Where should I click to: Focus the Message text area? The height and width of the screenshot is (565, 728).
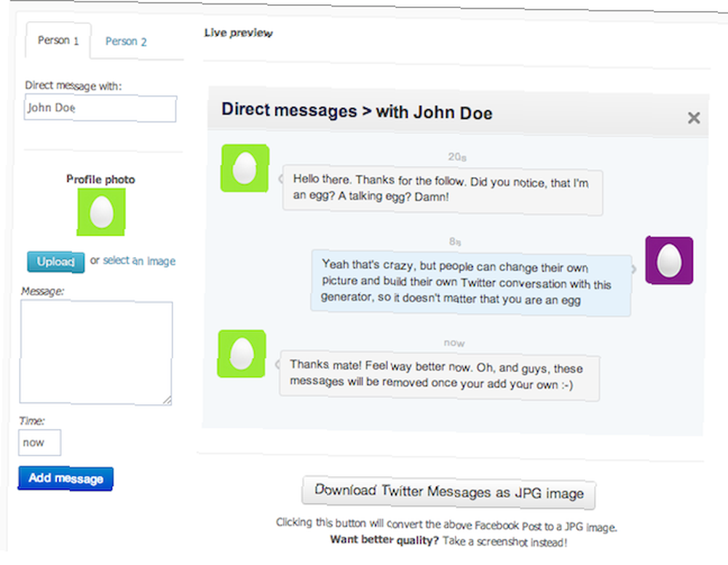pyautogui.click(x=96, y=352)
